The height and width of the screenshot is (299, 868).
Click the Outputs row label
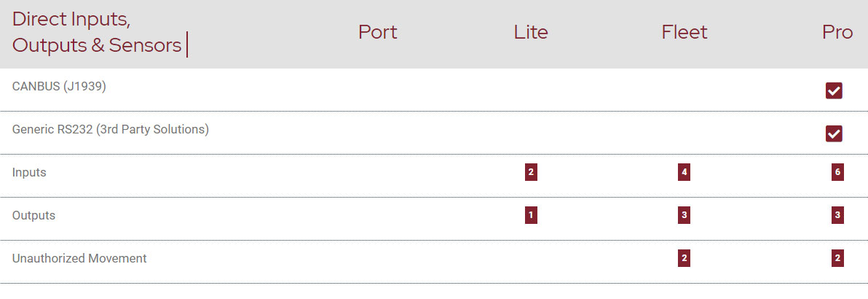coord(33,216)
